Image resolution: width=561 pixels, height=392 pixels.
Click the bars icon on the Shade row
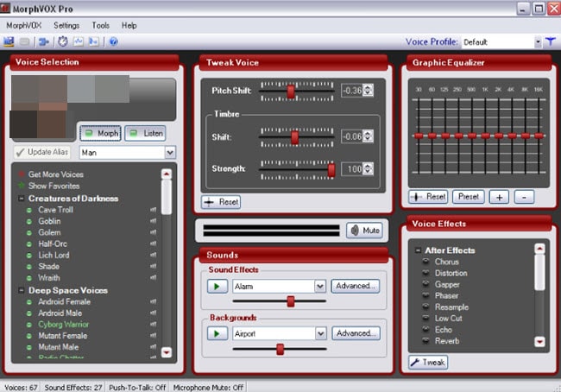[153, 266]
